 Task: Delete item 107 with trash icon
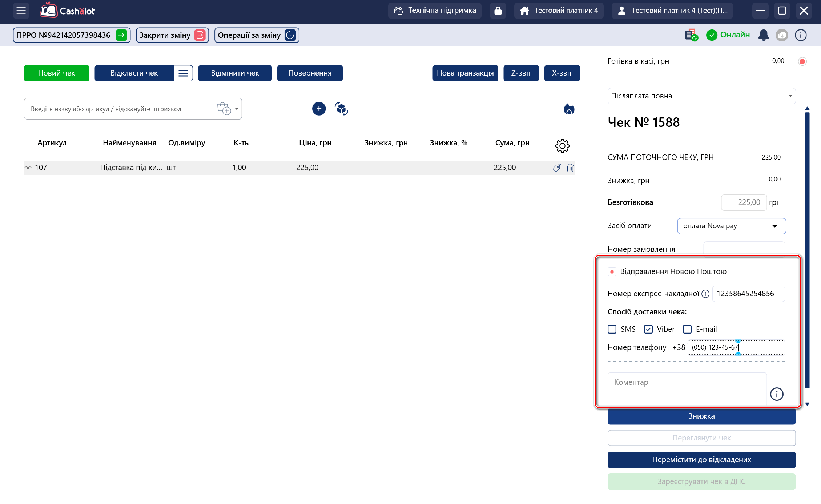570,168
